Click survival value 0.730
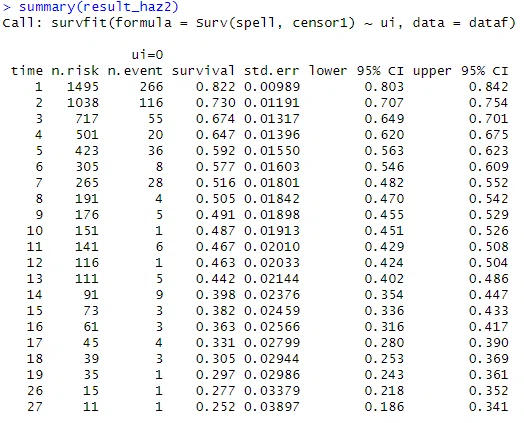The height and width of the screenshot is (423, 524). pyautogui.click(x=216, y=103)
